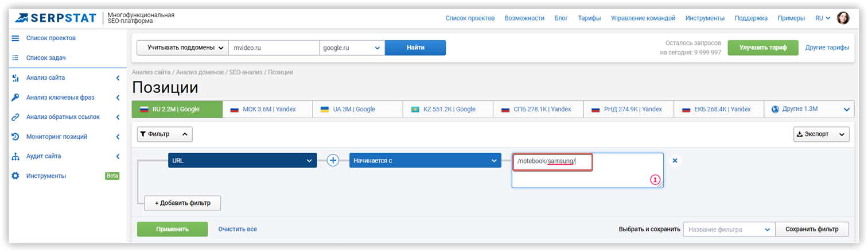868x252 pixels.
Task: Open the google.ru search engine dropdown
Action: [352, 48]
